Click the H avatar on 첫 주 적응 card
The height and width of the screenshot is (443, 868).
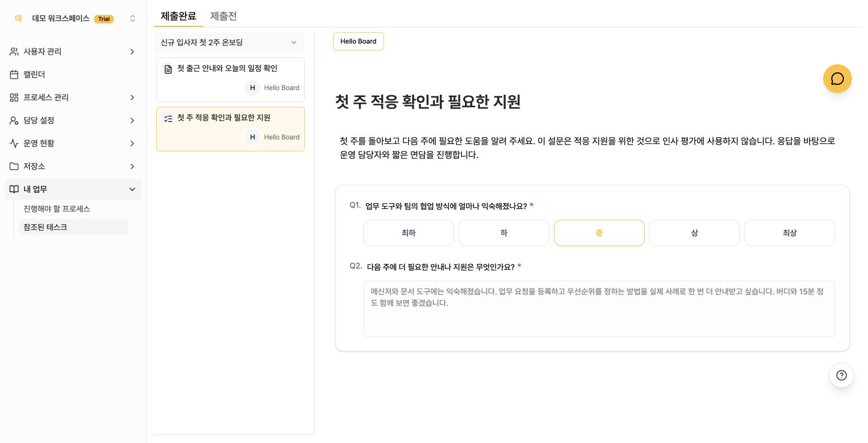coord(253,137)
